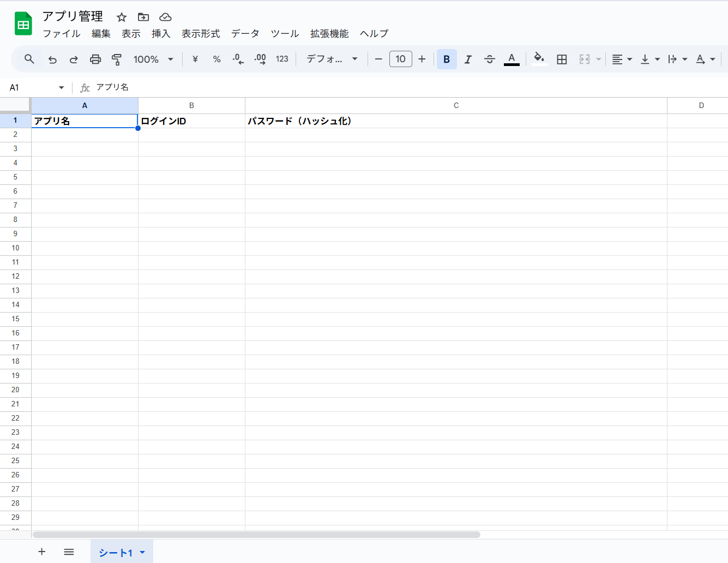
Task: Click the name box showing A1
Action: point(32,87)
